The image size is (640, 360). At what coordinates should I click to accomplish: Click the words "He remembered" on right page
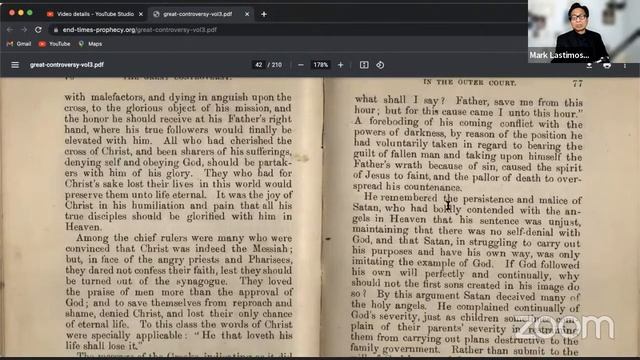coord(400,198)
